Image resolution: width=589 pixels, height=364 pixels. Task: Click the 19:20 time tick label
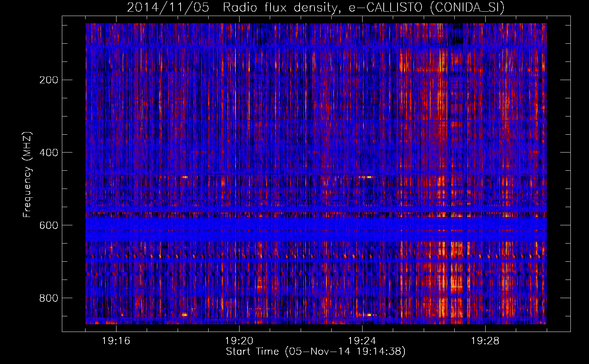[239, 341]
